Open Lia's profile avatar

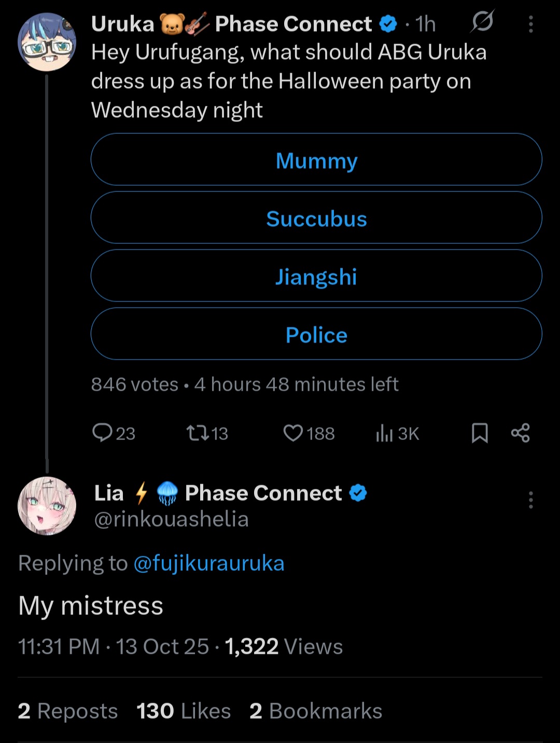click(x=47, y=506)
